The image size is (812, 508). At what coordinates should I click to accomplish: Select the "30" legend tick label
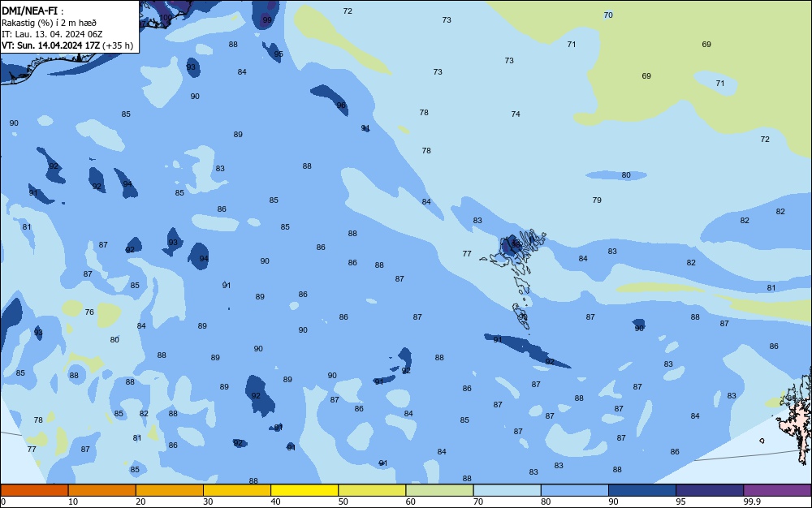208,502
